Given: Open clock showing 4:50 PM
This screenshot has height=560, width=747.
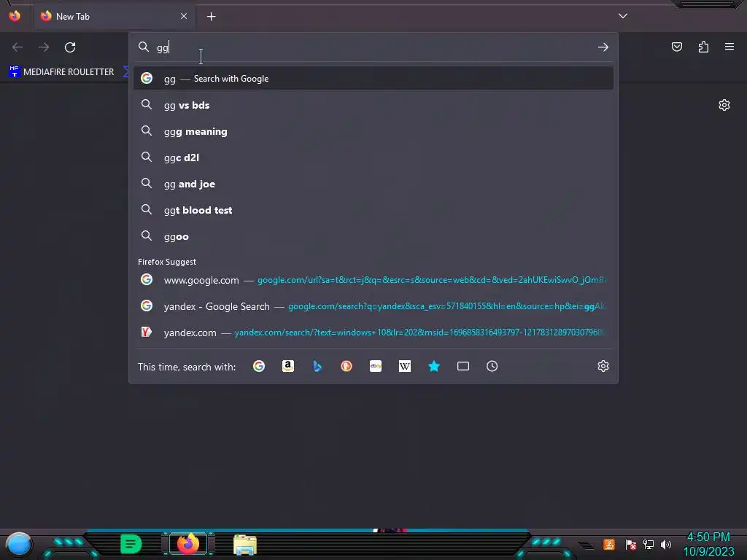Looking at the screenshot, I should [x=708, y=544].
